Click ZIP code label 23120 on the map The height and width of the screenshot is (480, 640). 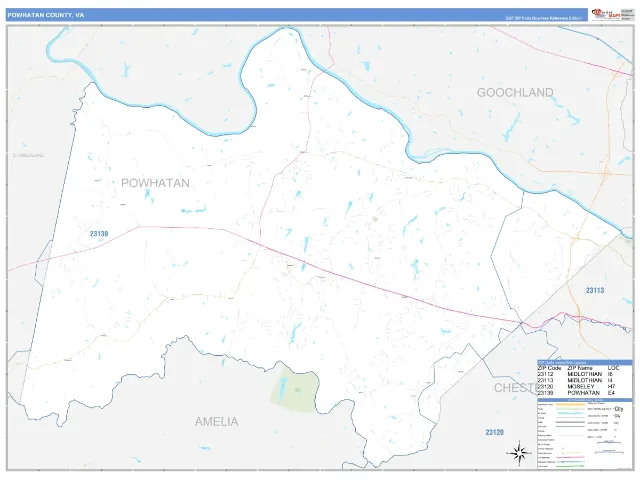(494, 432)
